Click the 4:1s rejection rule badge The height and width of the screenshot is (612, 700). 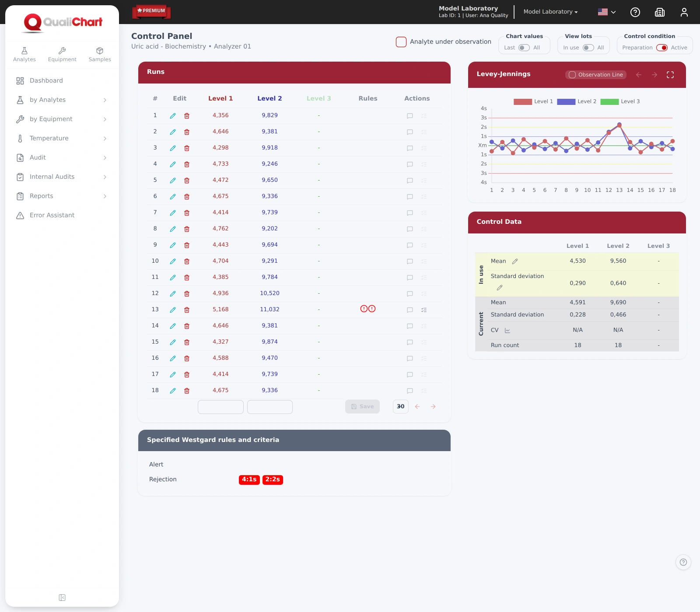[x=249, y=480]
